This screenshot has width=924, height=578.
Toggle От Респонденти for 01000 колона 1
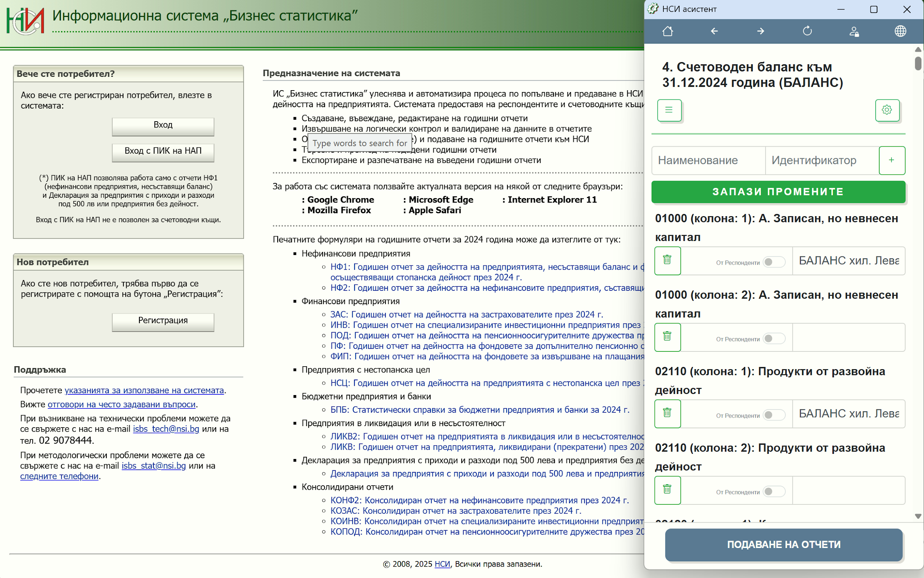[773, 262]
